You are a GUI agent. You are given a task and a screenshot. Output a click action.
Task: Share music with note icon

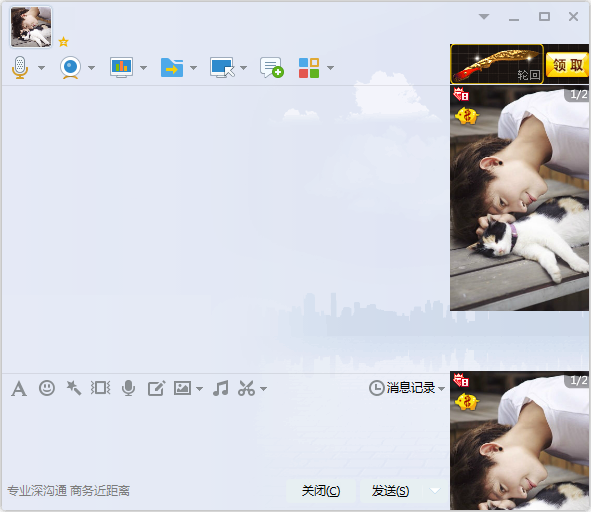[x=221, y=388]
